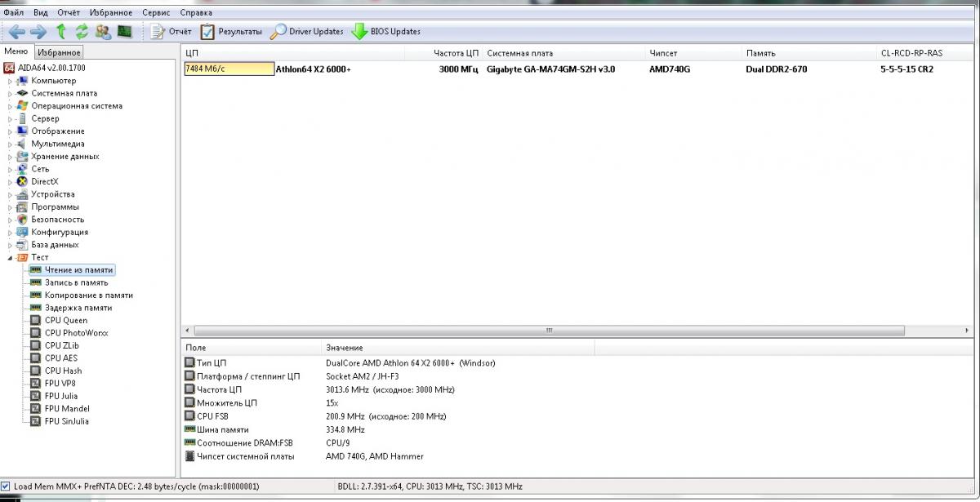Open the Сервис menu

(156, 13)
